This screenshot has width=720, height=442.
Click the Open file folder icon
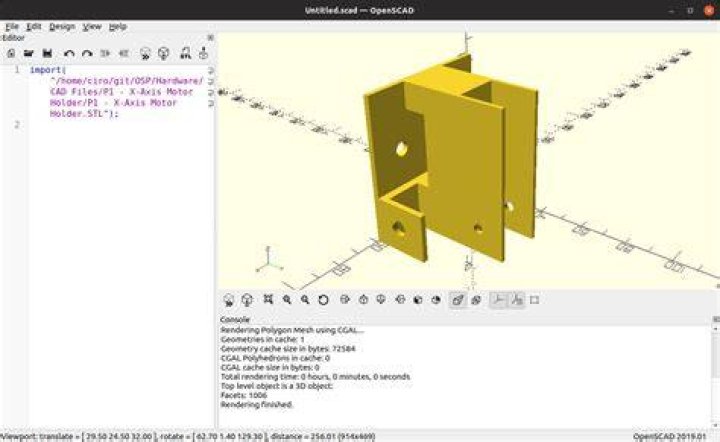point(28,53)
